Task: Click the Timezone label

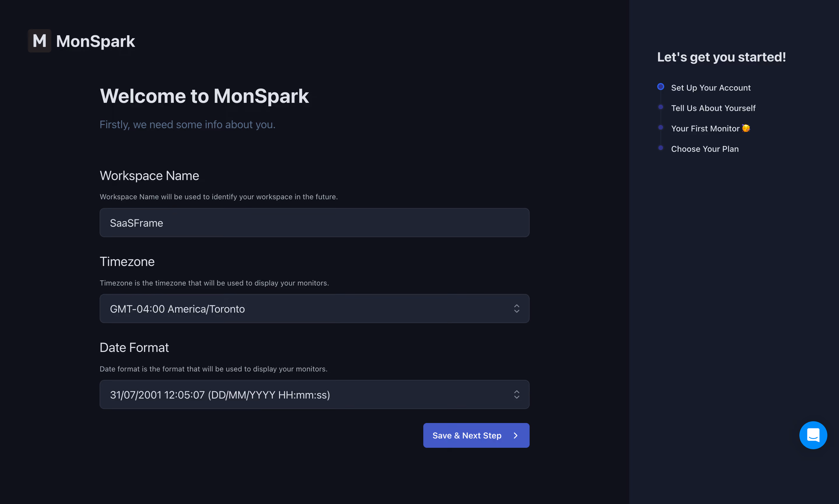Action: pos(127,262)
